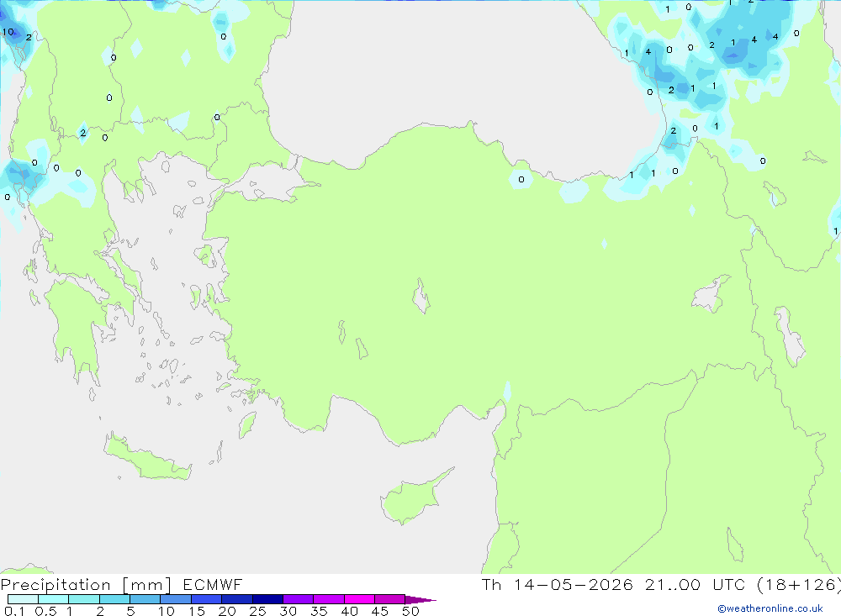Viewport: 841px width, 616px height.
Task: Click the '0.5' legend scale label
Action: pos(45,611)
